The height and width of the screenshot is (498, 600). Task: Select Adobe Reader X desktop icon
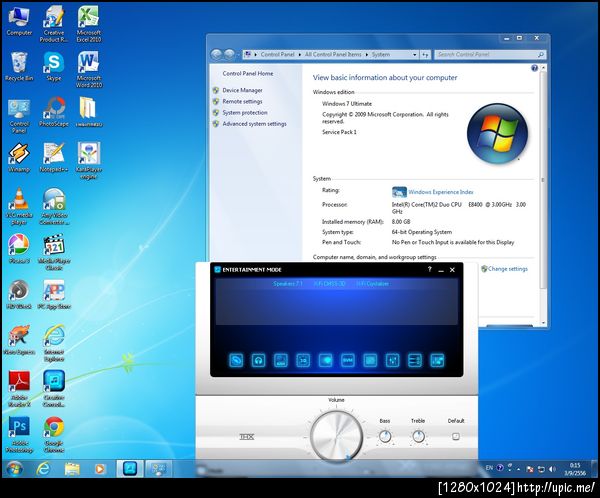19,389
